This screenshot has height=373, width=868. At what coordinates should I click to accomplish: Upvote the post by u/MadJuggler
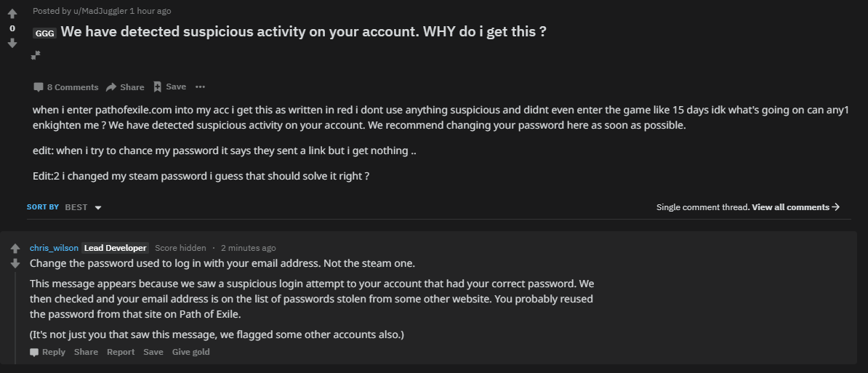tap(12, 14)
